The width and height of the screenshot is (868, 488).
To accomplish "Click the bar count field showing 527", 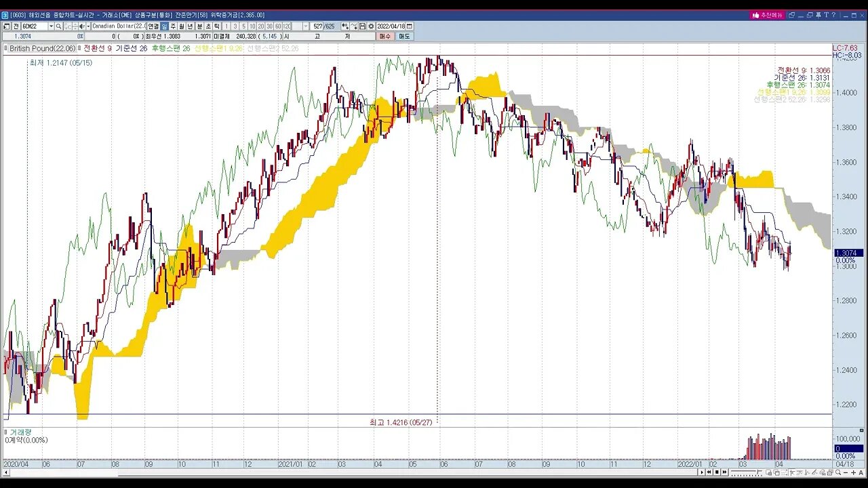I will point(317,26).
